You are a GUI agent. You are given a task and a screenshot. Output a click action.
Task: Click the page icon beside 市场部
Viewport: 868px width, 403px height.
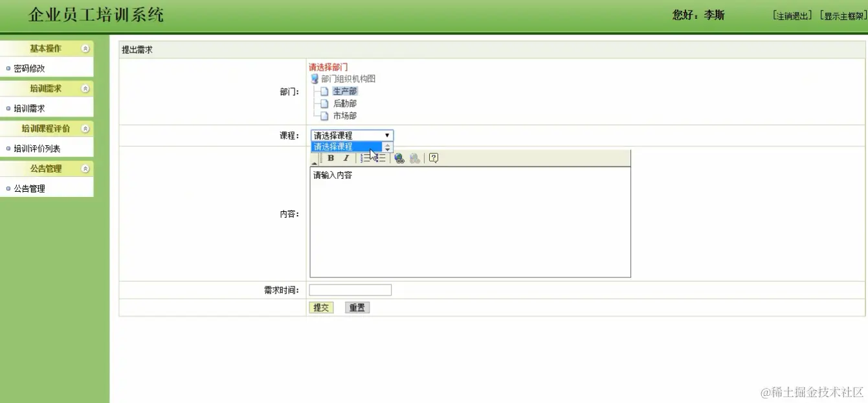(324, 116)
